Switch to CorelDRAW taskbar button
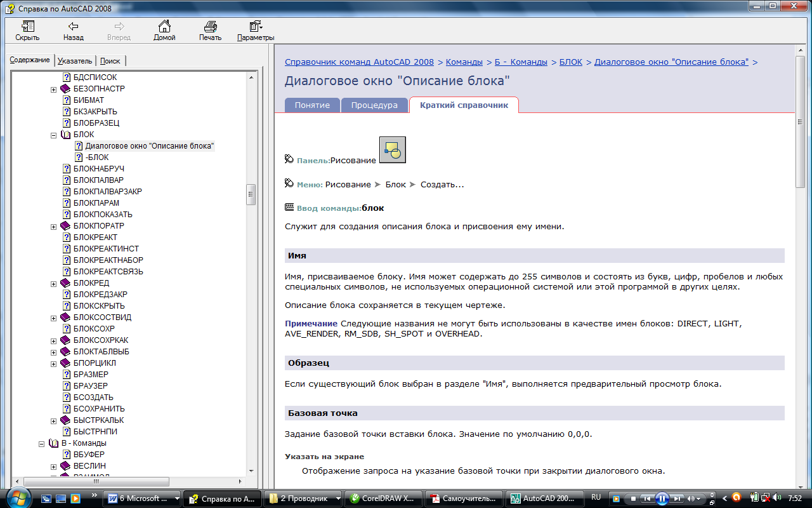The height and width of the screenshot is (508, 812). pyautogui.click(x=384, y=498)
